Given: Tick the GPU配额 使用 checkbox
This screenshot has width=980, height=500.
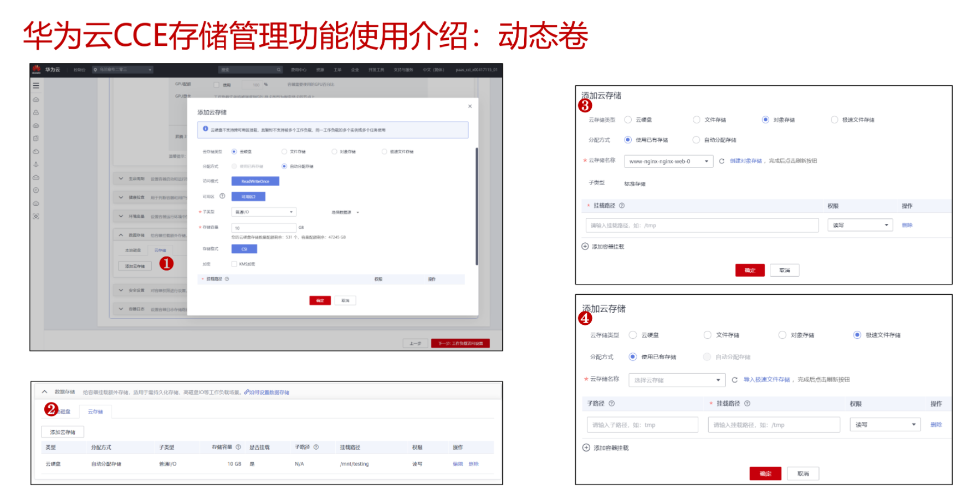Looking at the screenshot, I should (216, 85).
